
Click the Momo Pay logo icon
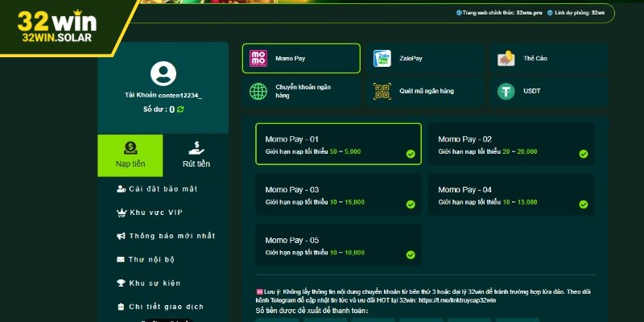click(258, 58)
